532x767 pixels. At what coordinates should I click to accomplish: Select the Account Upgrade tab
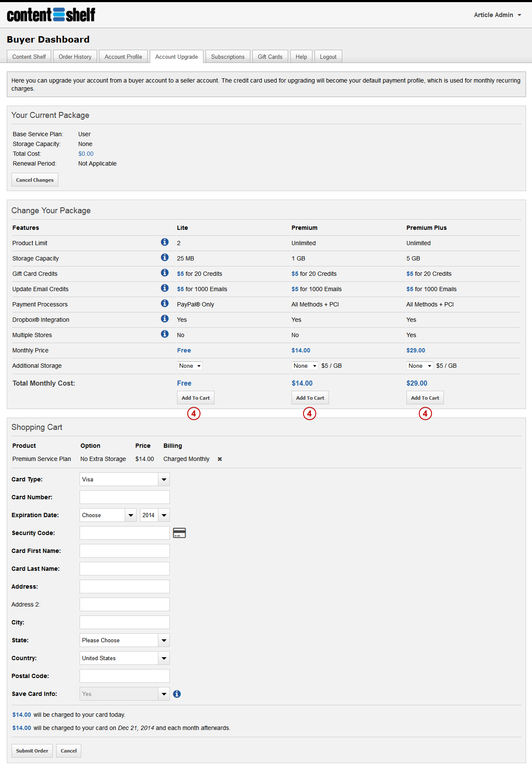coord(177,57)
